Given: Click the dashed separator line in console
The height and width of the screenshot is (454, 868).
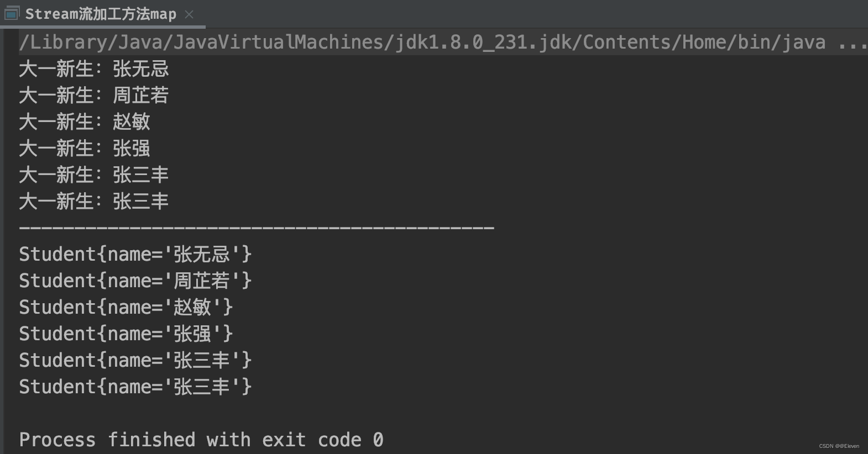Looking at the screenshot, I should 254,226.
